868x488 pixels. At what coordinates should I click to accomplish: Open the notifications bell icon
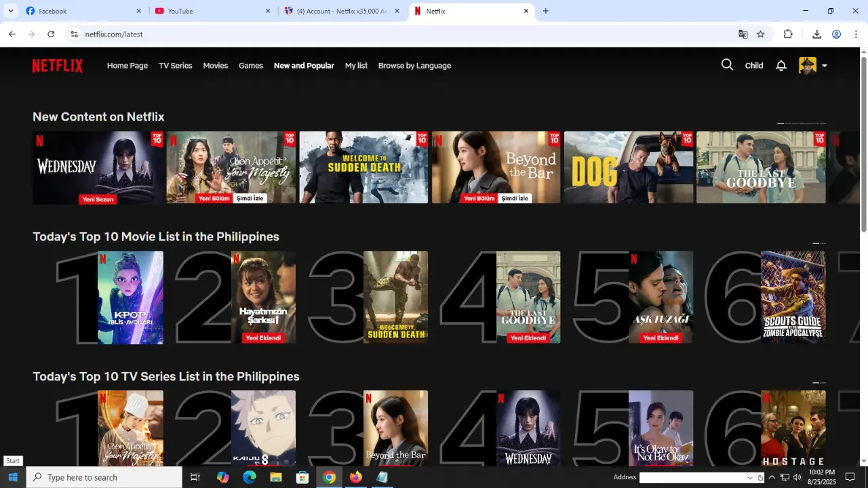(x=781, y=66)
